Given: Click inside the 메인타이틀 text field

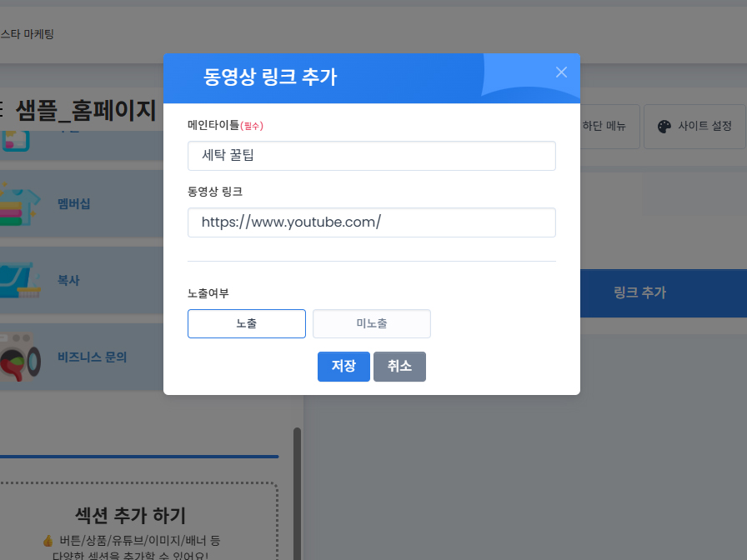Looking at the screenshot, I should tap(371, 155).
